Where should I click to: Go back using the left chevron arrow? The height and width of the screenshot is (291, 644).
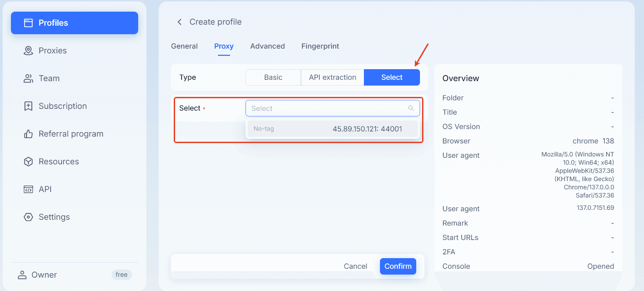180,22
